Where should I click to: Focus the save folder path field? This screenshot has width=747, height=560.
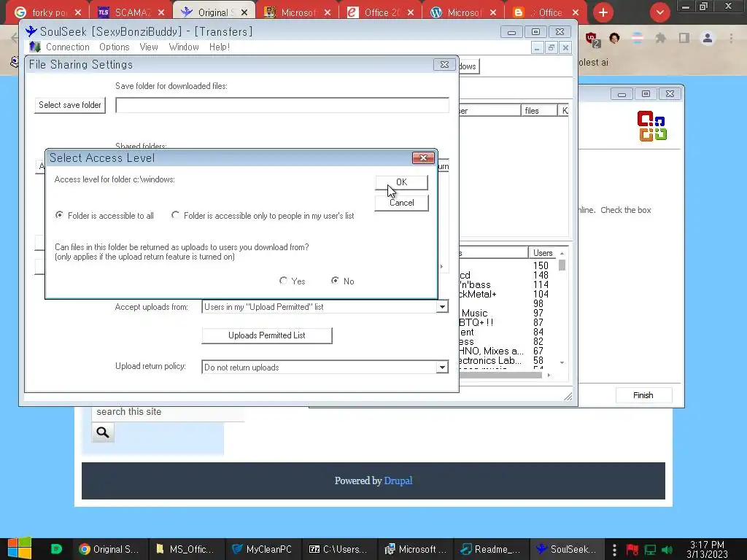pyautogui.click(x=282, y=105)
